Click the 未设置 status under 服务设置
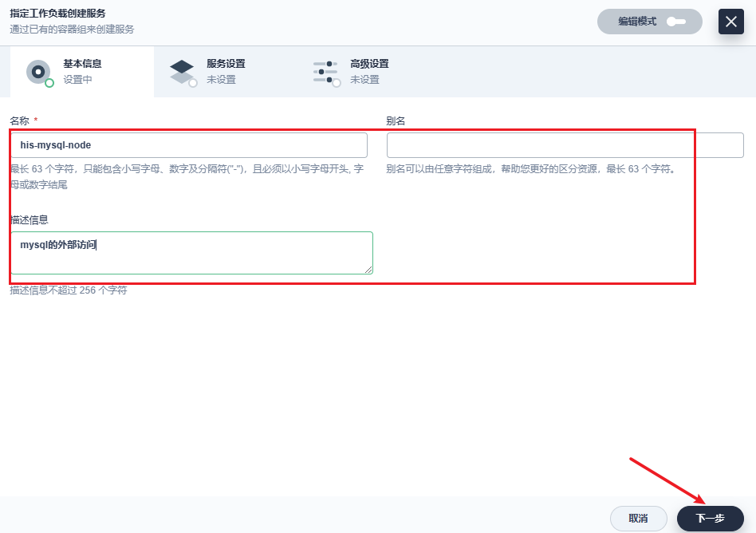Image resolution: width=756 pixels, height=533 pixels. pyautogui.click(x=221, y=80)
